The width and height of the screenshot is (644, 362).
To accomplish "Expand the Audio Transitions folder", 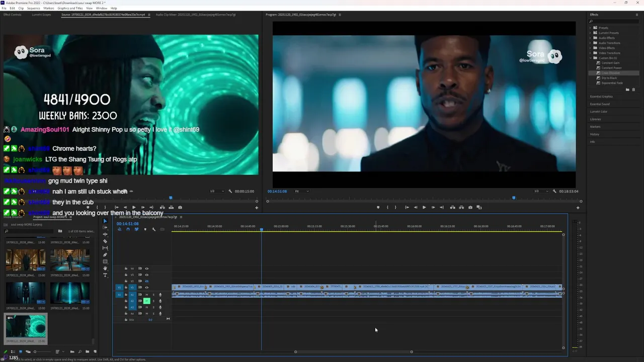I will point(591,43).
